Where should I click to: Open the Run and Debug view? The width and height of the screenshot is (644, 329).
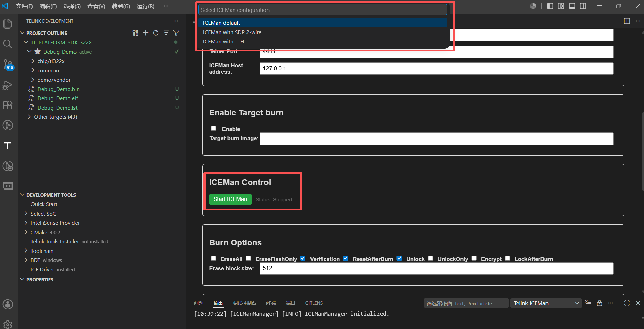[7, 85]
